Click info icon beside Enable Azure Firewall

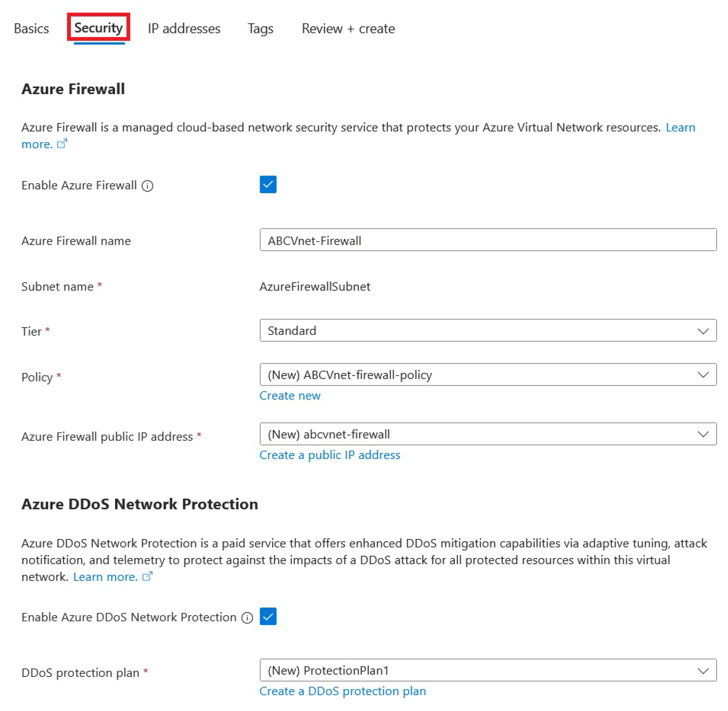[x=147, y=186]
